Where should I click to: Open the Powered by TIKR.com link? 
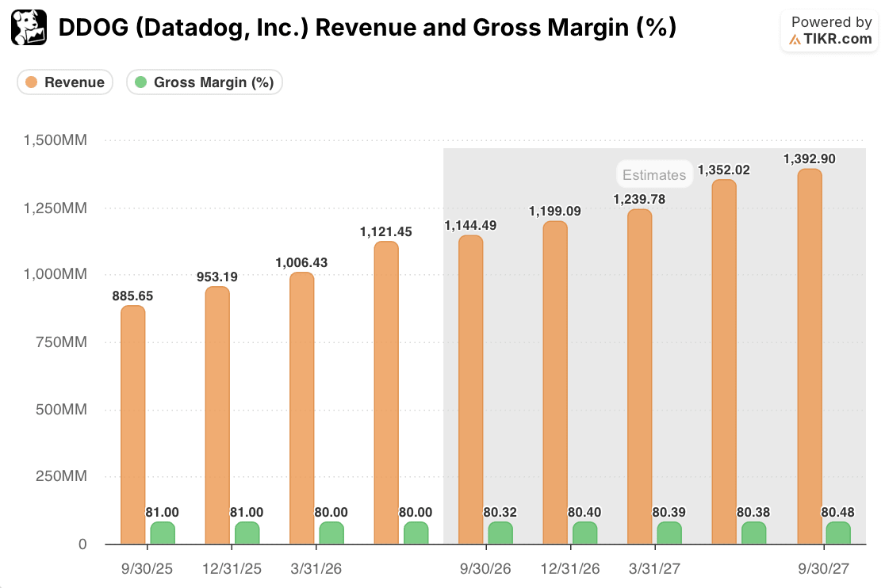coord(829,30)
